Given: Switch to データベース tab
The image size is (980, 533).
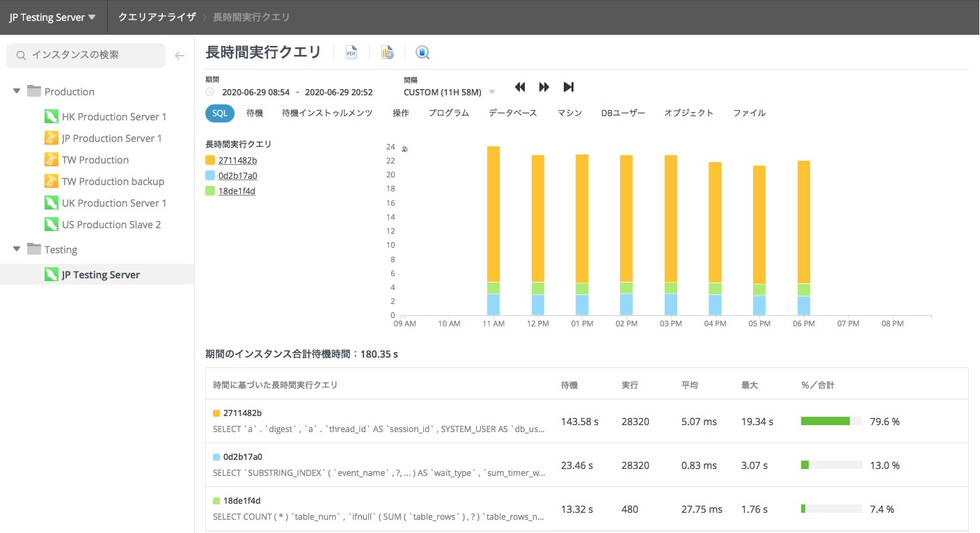Looking at the screenshot, I should (x=513, y=113).
